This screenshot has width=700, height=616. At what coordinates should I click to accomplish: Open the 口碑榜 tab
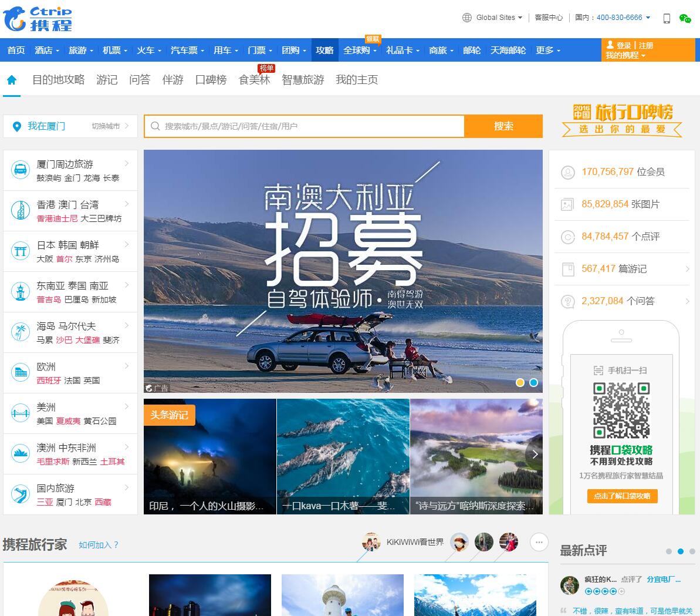pos(211,79)
